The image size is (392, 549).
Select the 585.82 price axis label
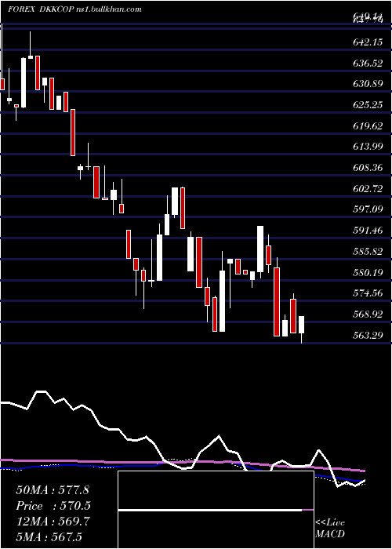(x=368, y=252)
